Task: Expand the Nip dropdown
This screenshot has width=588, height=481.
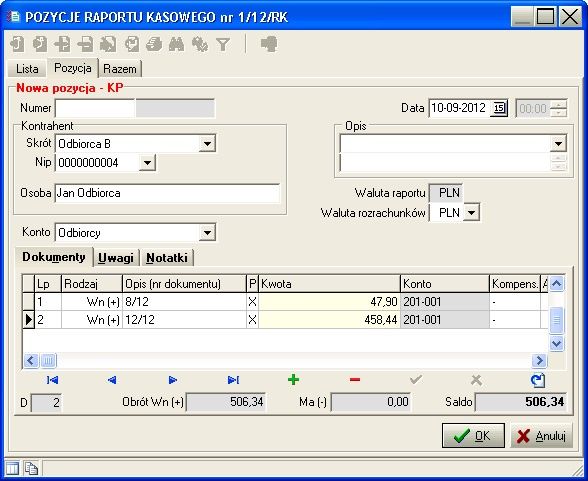Action: pyautogui.click(x=147, y=163)
